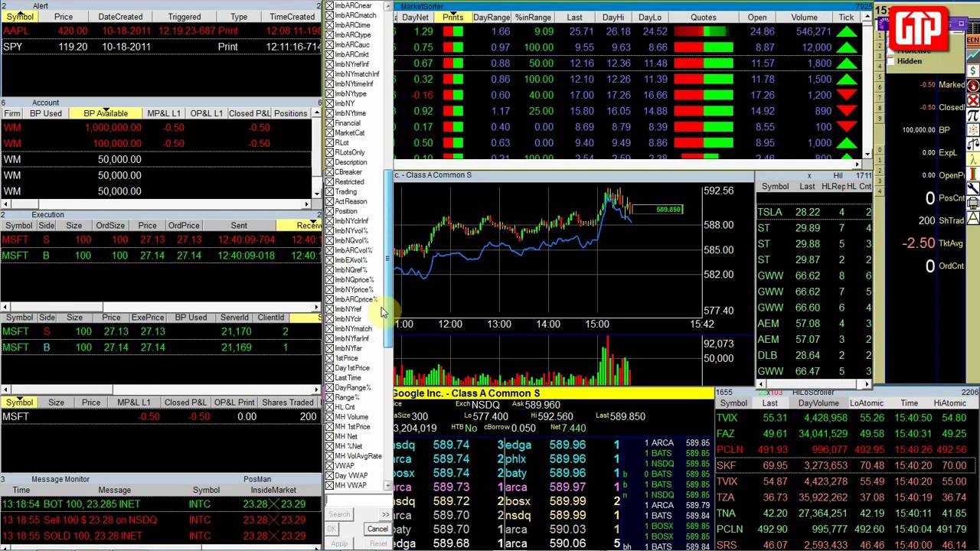The width and height of the screenshot is (980, 551).
Task: Select the FAZ row in HiLoScroller
Action: click(x=848, y=434)
